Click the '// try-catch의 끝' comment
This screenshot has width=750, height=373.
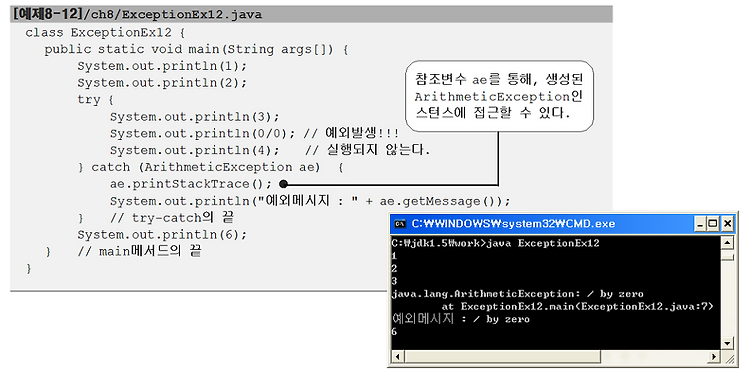[x=172, y=218]
